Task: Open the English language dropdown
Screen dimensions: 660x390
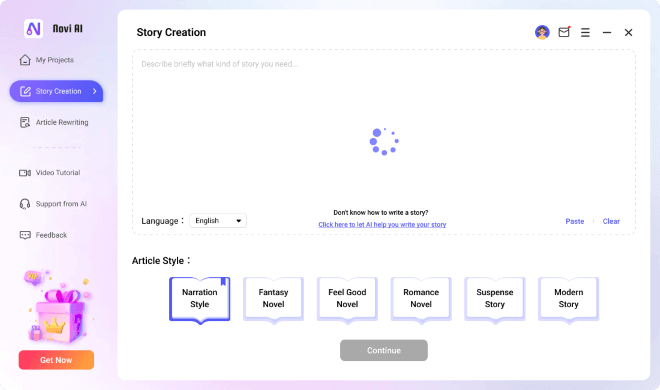Action: click(x=218, y=221)
